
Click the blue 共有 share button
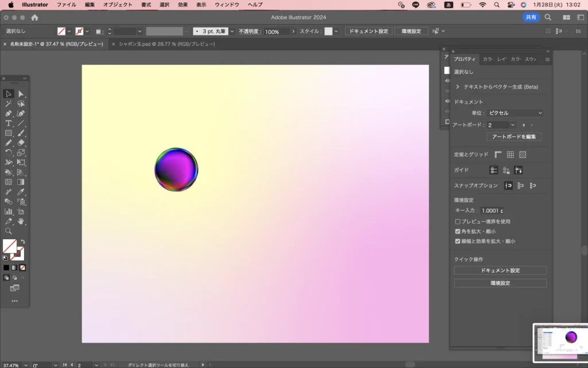531,18
